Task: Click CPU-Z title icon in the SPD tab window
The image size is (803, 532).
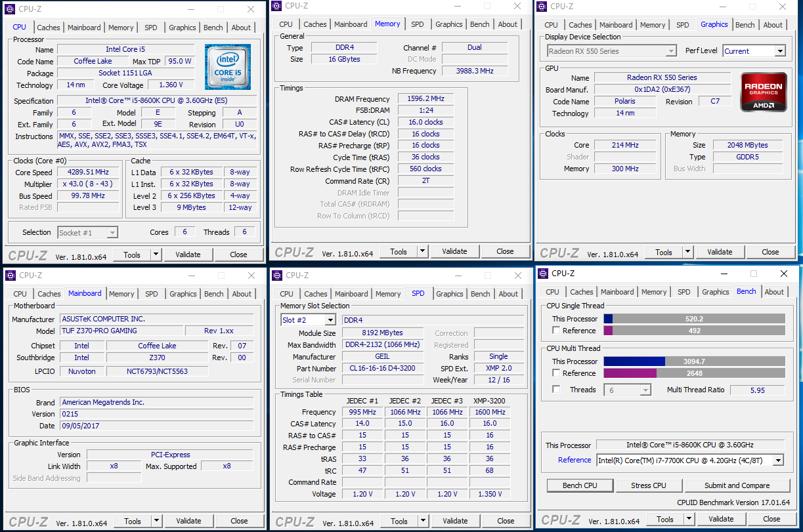Action: point(278,276)
